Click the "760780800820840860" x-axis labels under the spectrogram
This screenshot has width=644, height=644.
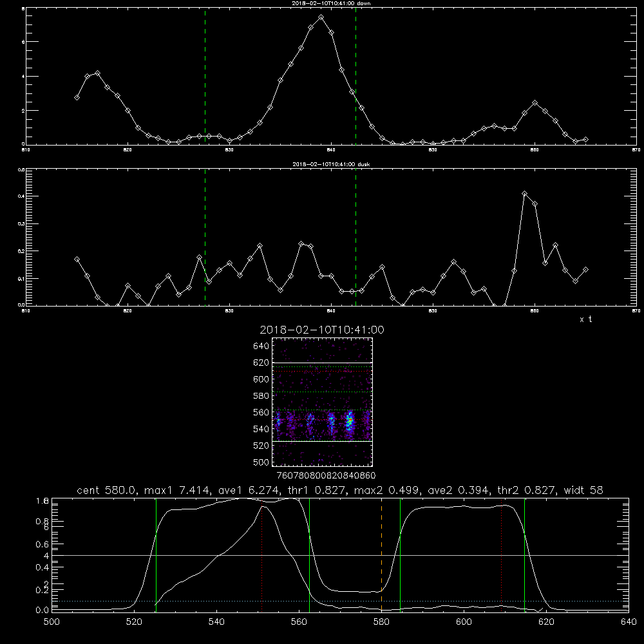coord(326,475)
